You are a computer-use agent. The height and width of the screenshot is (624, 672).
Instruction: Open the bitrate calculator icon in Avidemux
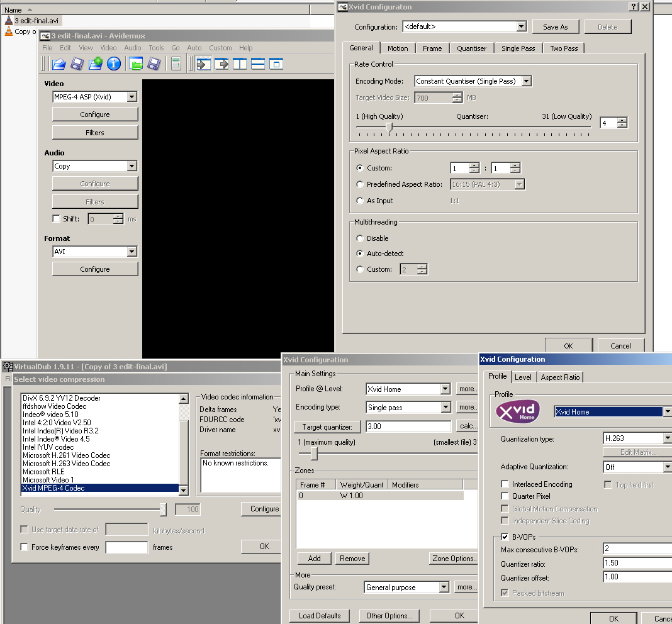[176, 64]
